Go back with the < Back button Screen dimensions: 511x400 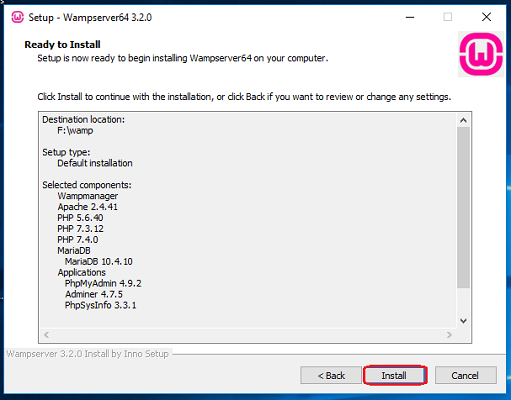331,376
